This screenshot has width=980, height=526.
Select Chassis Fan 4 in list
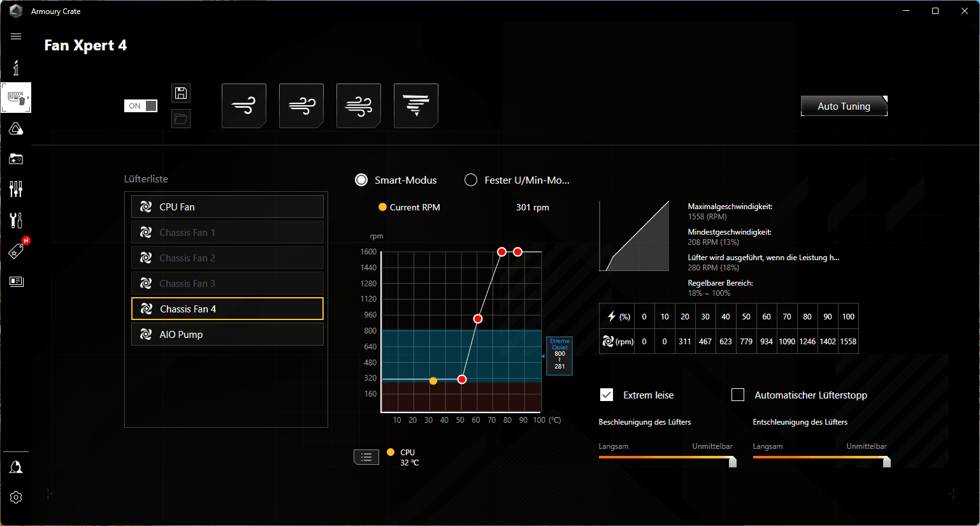coord(227,309)
